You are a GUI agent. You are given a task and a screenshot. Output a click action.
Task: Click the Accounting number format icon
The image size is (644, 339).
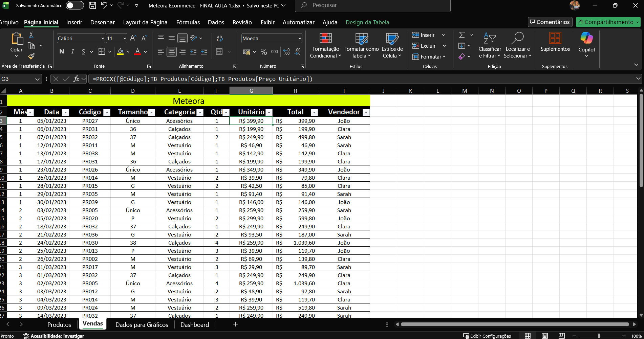pyautogui.click(x=246, y=52)
